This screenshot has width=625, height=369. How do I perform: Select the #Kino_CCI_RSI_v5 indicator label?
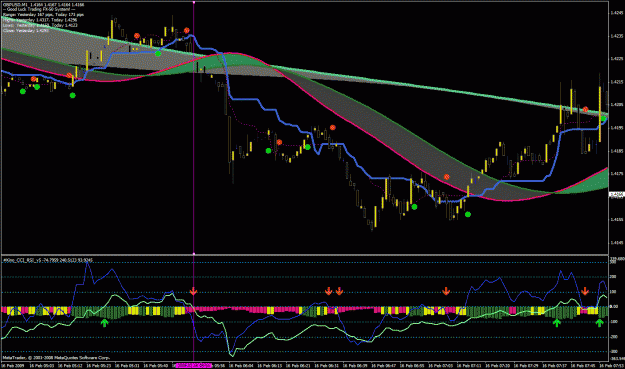(x=48, y=260)
